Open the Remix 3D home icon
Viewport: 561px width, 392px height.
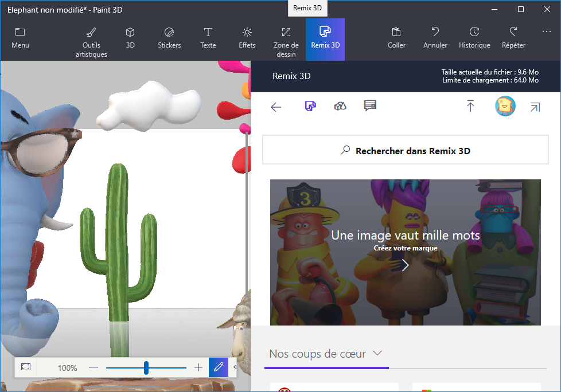pos(310,106)
